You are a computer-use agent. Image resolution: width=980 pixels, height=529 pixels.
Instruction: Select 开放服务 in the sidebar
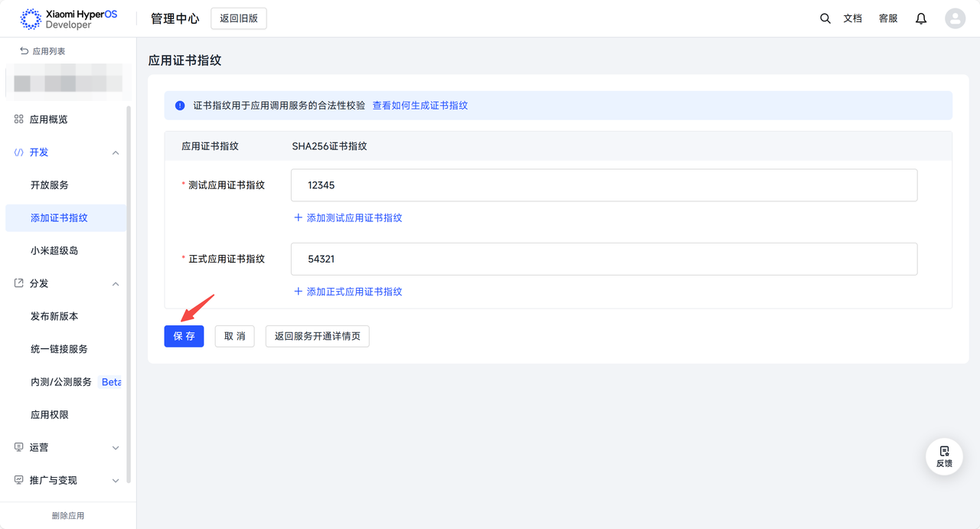[x=50, y=185]
